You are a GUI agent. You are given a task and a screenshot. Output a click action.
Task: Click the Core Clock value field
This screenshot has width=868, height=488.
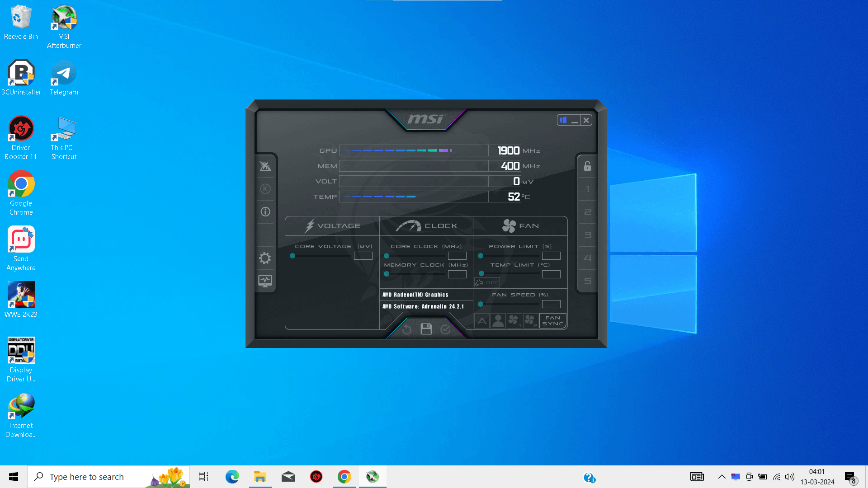457,256
